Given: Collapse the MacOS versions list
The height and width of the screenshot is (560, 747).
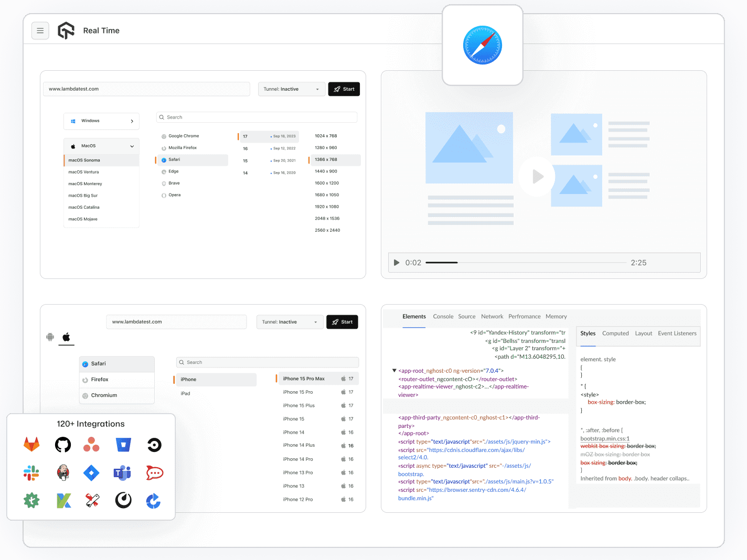Looking at the screenshot, I should tap(102, 146).
